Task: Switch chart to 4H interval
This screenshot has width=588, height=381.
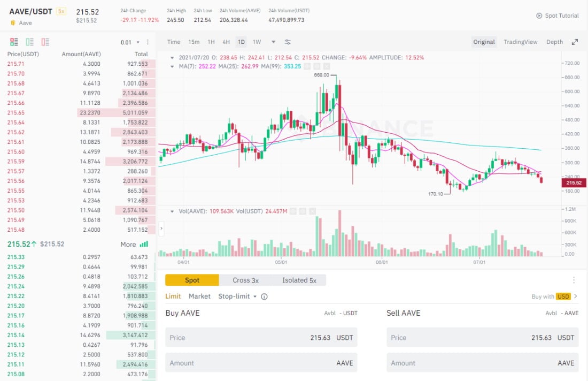Action: tap(226, 42)
